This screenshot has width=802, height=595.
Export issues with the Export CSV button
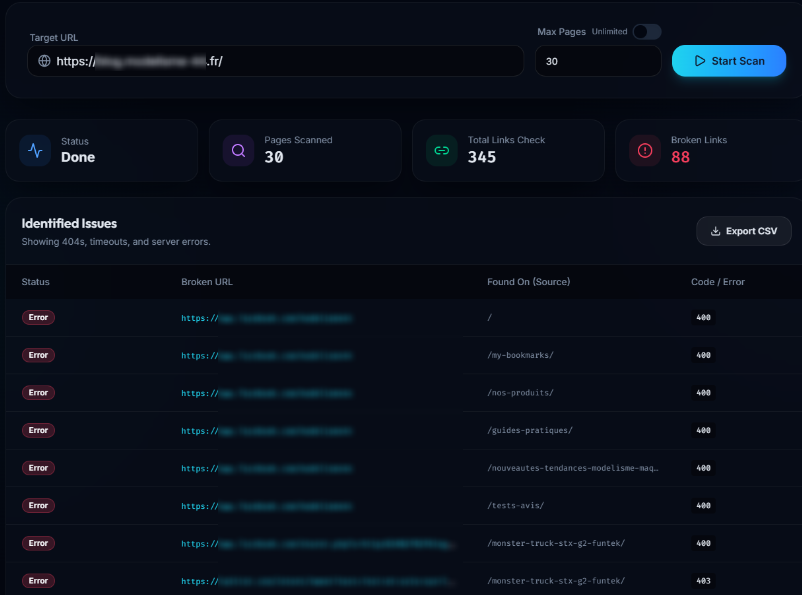point(743,231)
